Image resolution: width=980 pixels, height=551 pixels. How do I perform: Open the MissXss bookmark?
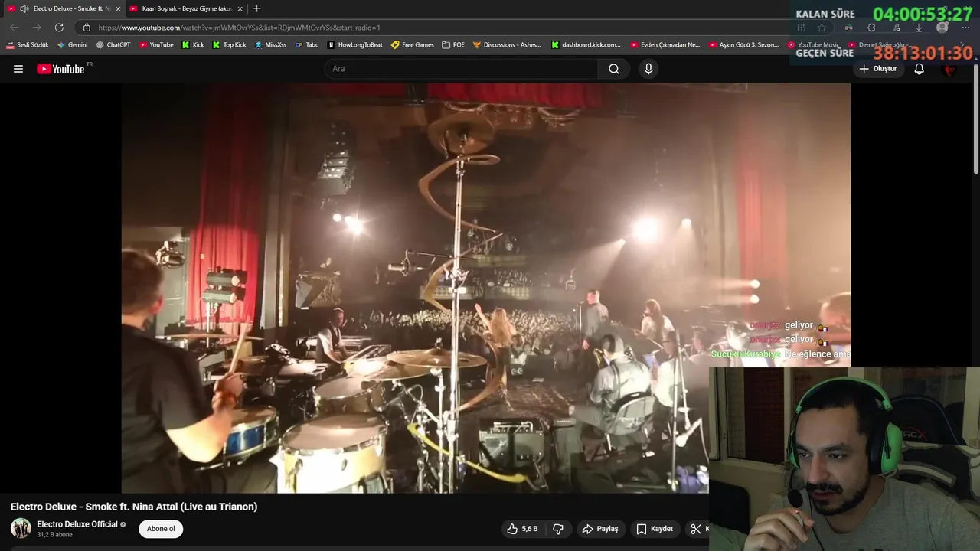click(x=270, y=45)
